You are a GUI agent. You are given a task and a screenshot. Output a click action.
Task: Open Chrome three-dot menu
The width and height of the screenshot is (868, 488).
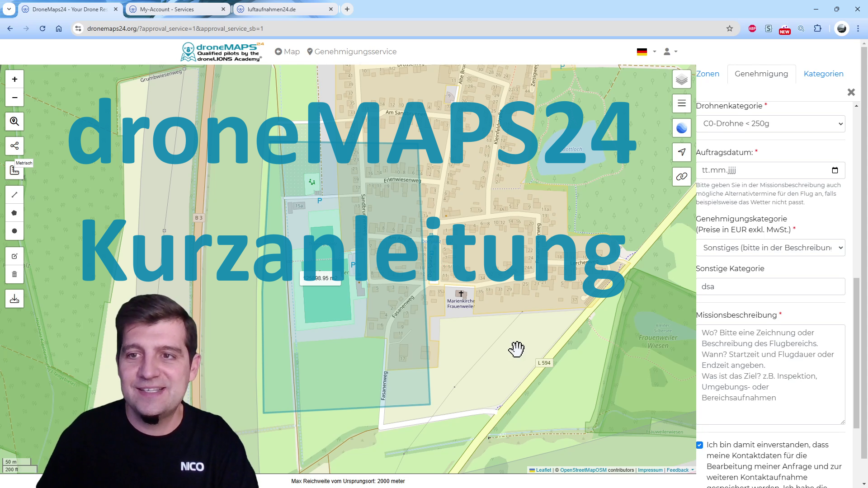coord(858,28)
